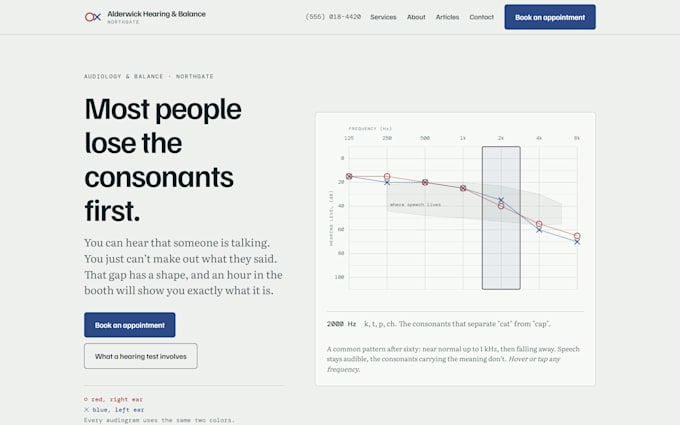Click the hero Book an appointment button

[130, 325]
